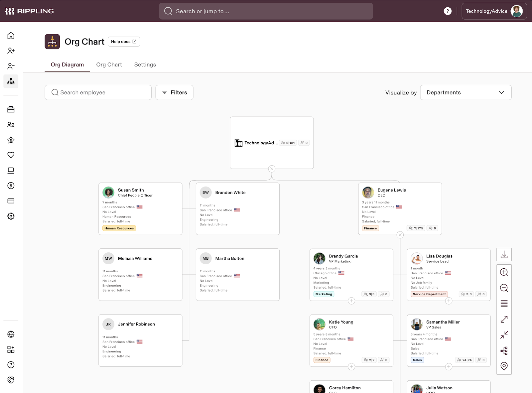Viewport: 532px width, 393px height.
Task: Download the org diagram
Action: coord(504,255)
